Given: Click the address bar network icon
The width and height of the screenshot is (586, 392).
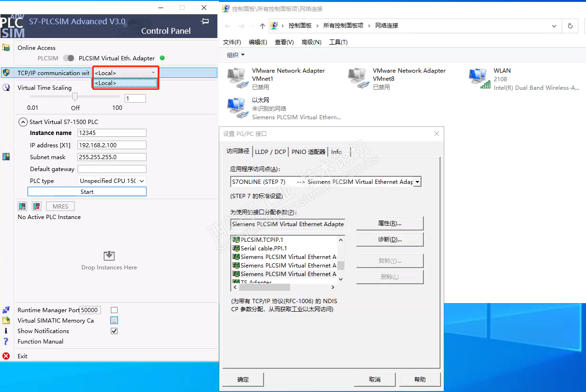Looking at the screenshot, I should click(x=274, y=26).
